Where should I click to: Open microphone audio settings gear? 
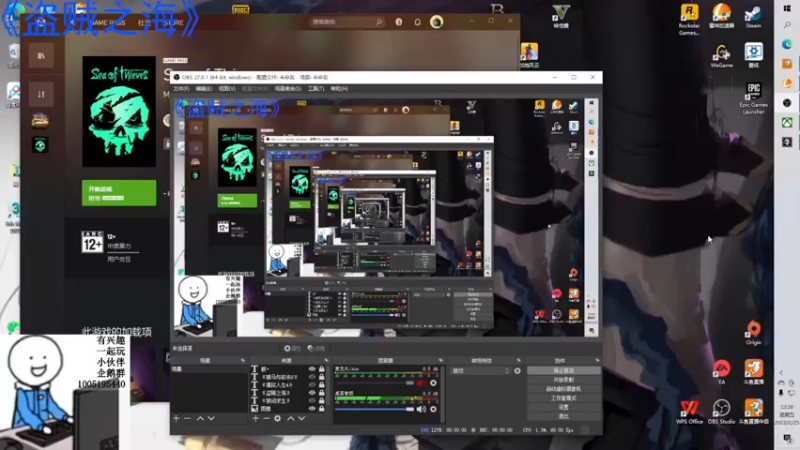pos(433,383)
